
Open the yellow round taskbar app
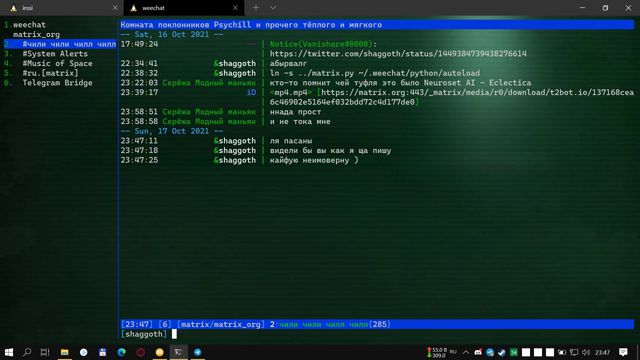coord(160,352)
